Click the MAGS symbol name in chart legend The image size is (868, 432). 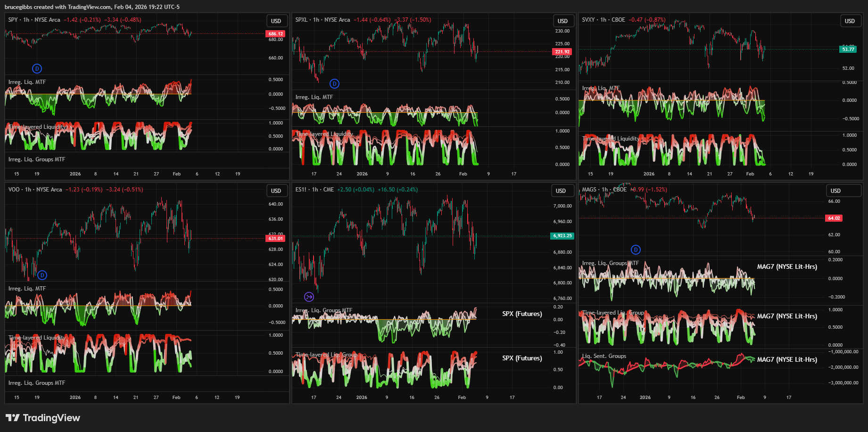(x=589, y=190)
